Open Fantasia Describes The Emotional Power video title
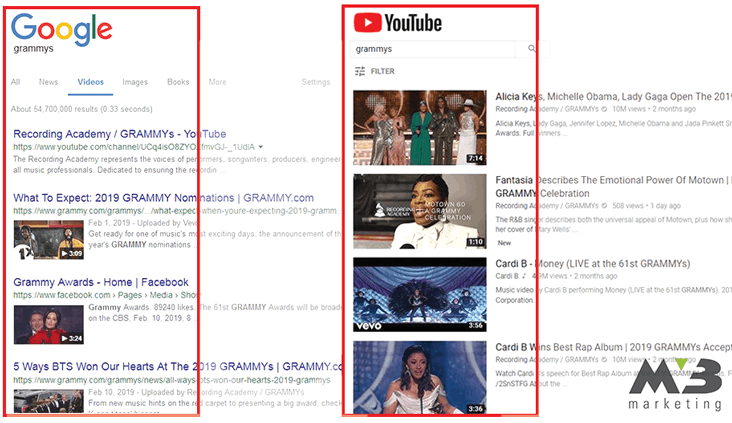The width and height of the screenshot is (732, 423). tap(612, 187)
